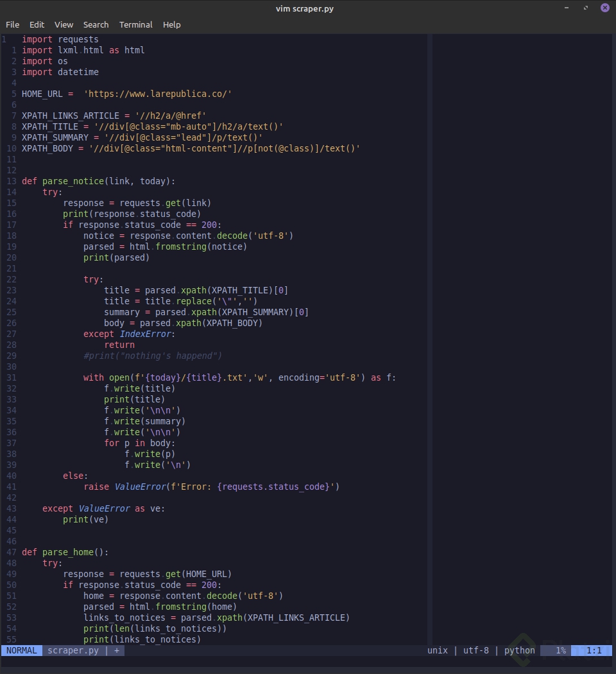The height and width of the screenshot is (674, 616).
Task: Click the 'return' statement on line 28
Action: tap(119, 345)
